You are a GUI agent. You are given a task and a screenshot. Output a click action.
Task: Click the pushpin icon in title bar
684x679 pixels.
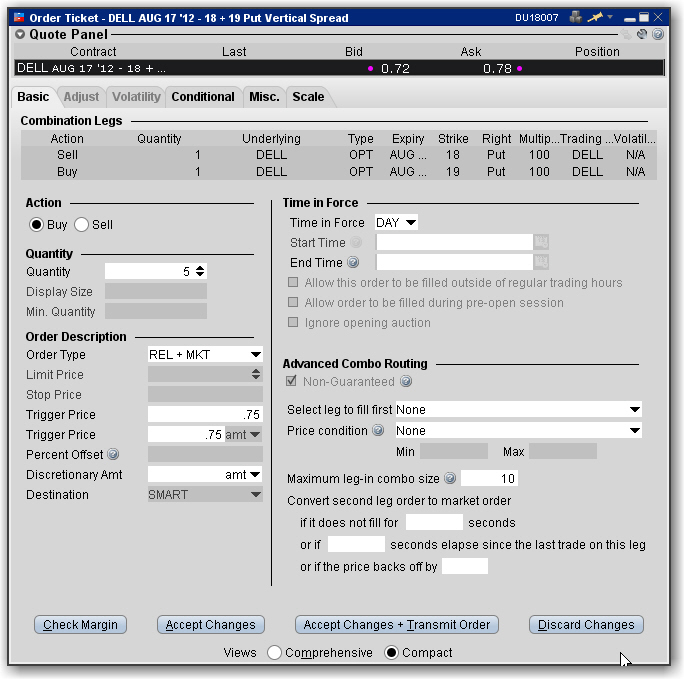tap(597, 17)
